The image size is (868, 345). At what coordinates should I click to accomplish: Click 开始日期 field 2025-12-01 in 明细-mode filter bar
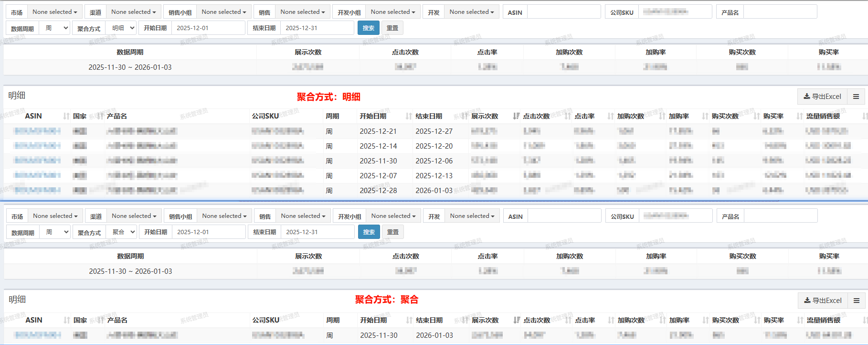click(x=208, y=28)
